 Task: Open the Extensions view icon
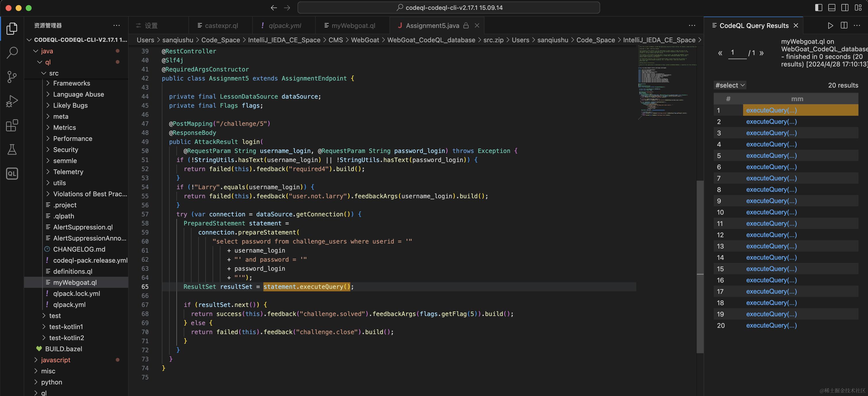click(12, 126)
